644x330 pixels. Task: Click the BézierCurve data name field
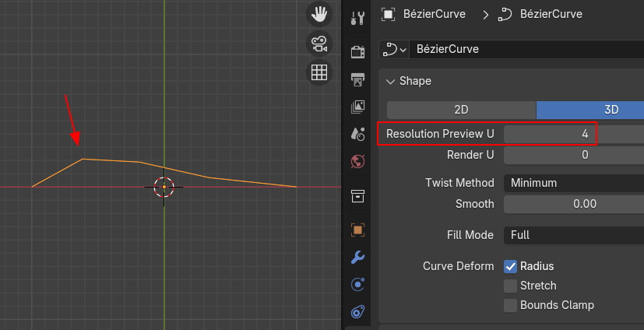[526, 49]
